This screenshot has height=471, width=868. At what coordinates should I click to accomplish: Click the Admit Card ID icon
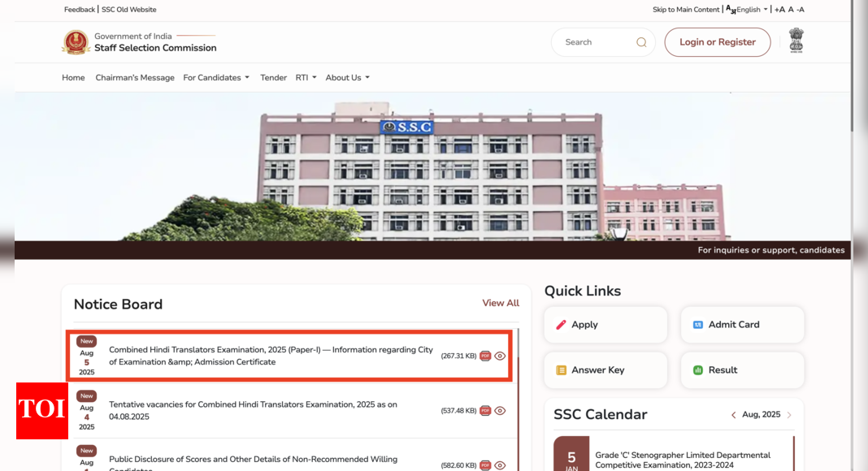(698, 325)
